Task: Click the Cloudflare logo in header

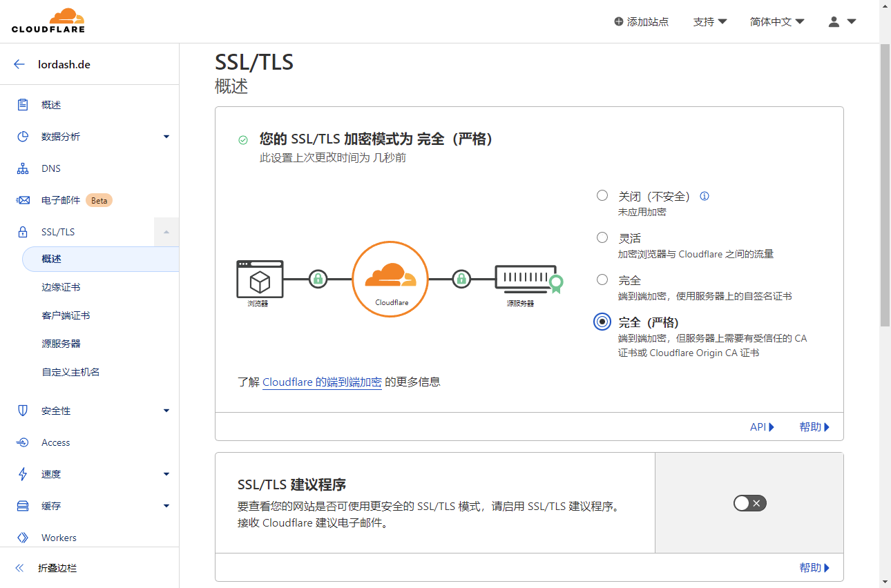Action: (48, 21)
